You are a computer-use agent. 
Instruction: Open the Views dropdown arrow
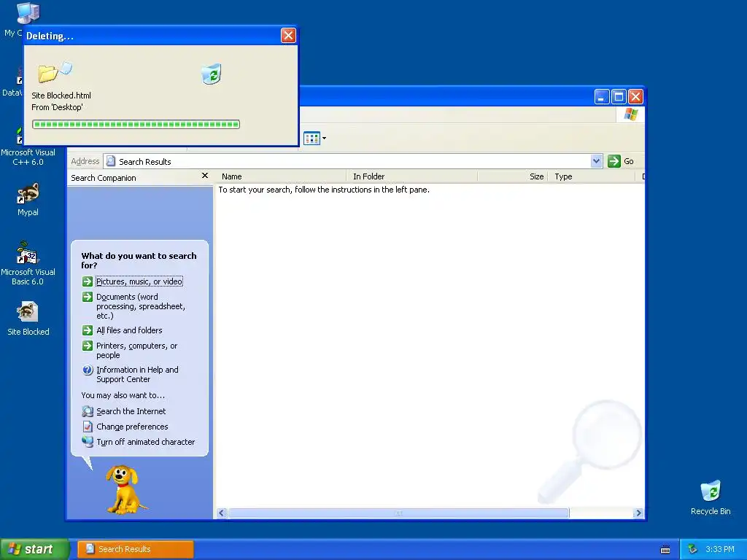click(x=324, y=139)
